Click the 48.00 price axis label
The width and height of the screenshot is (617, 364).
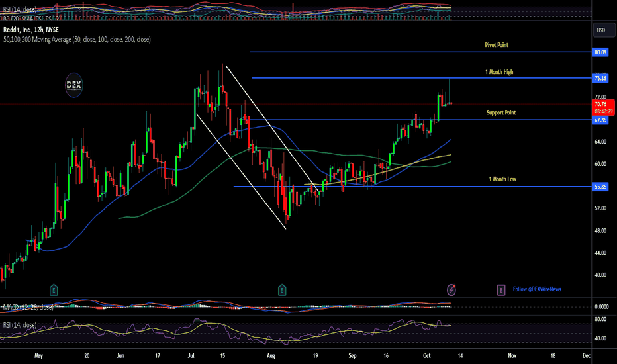(x=600, y=230)
